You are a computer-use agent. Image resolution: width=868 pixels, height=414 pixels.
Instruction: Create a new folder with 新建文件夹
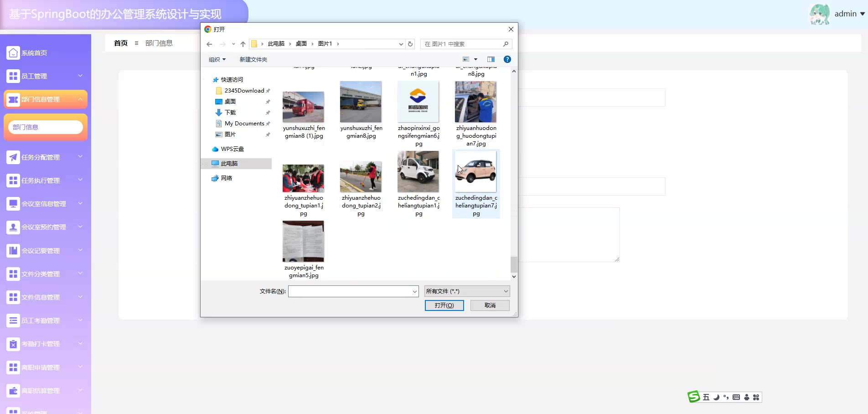(x=253, y=60)
